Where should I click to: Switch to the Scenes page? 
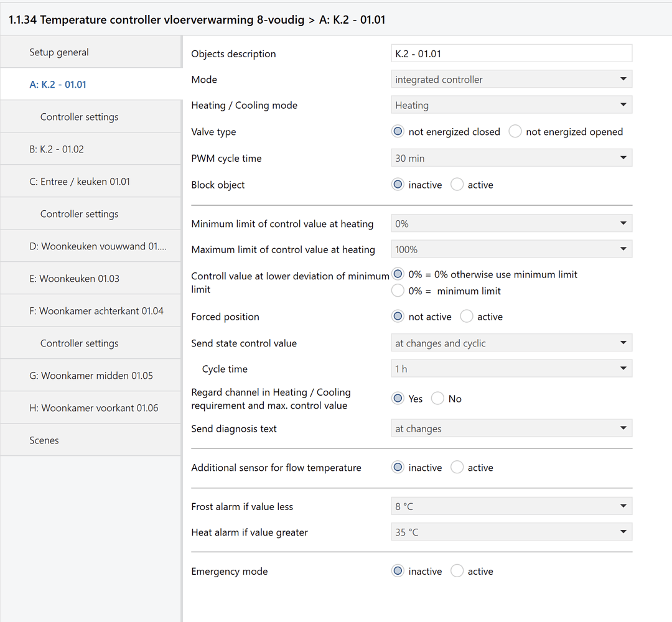click(x=44, y=440)
